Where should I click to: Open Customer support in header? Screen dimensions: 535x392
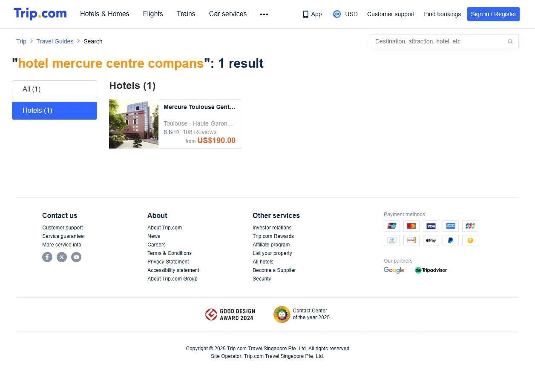coord(391,14)
